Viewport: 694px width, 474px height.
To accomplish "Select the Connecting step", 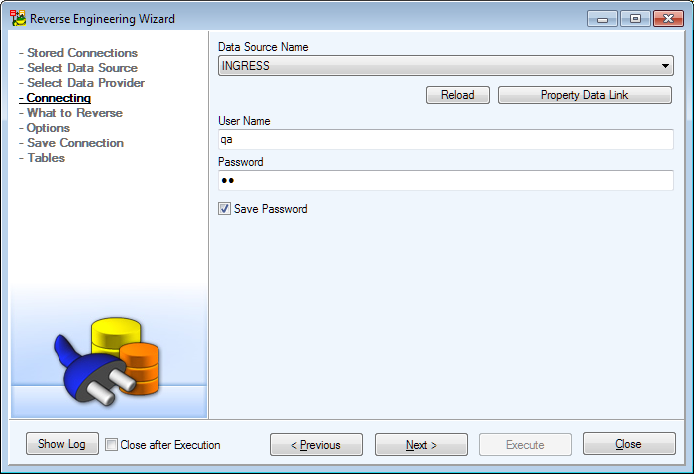I will [x=55, y=98].
